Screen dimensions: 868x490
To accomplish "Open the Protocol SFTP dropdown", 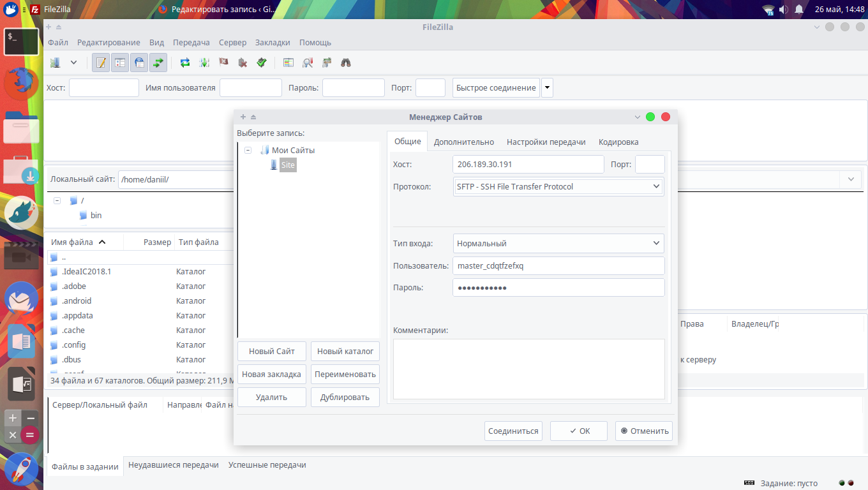I will 558,186.
